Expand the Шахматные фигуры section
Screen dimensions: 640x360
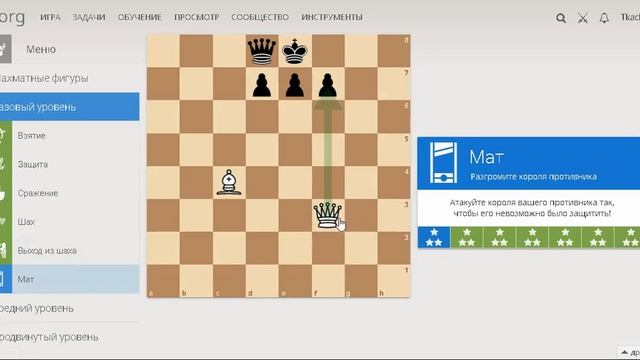pos(69,78)
